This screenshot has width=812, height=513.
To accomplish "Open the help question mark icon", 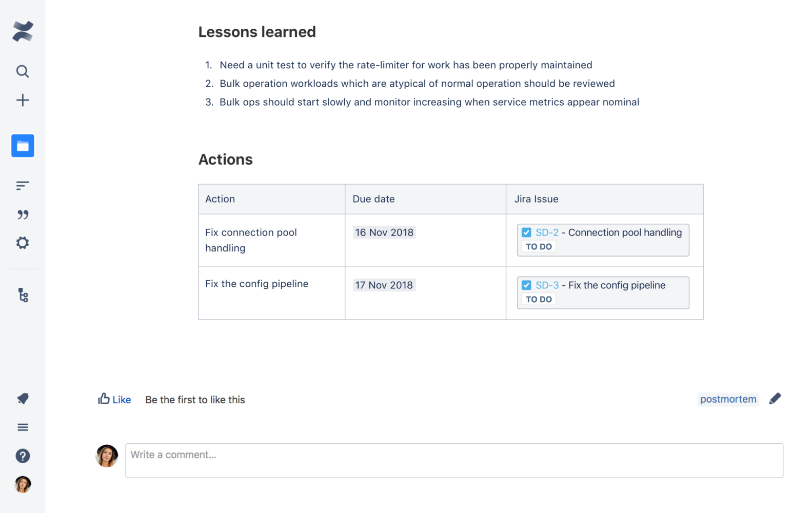I will pyautogui.click(x=23, y=456).
